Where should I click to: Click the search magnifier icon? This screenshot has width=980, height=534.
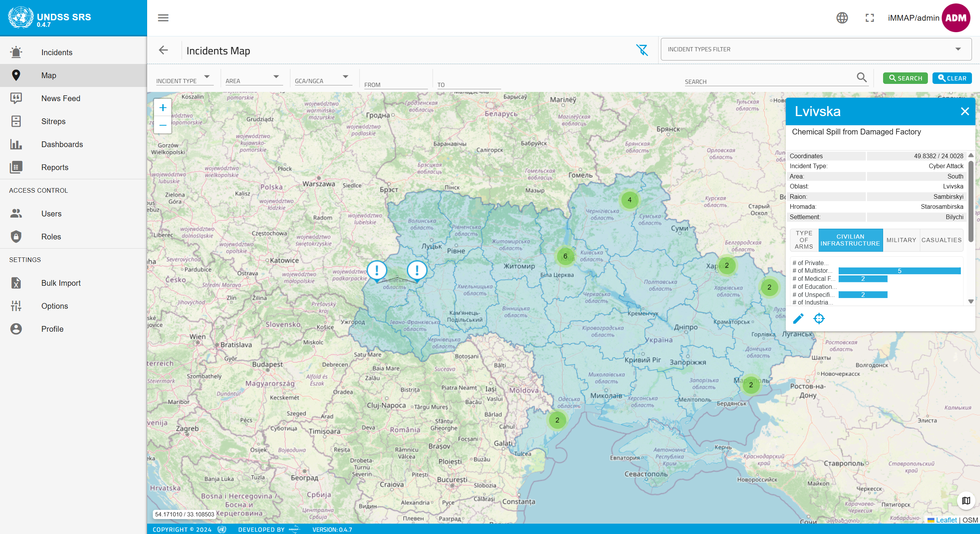point(862,77)
